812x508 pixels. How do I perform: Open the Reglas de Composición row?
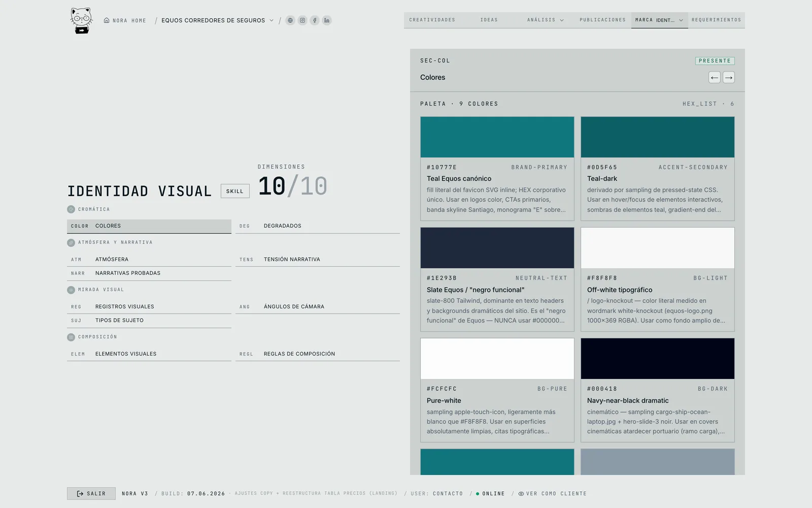pyautogui.click(x=318, y=354)
